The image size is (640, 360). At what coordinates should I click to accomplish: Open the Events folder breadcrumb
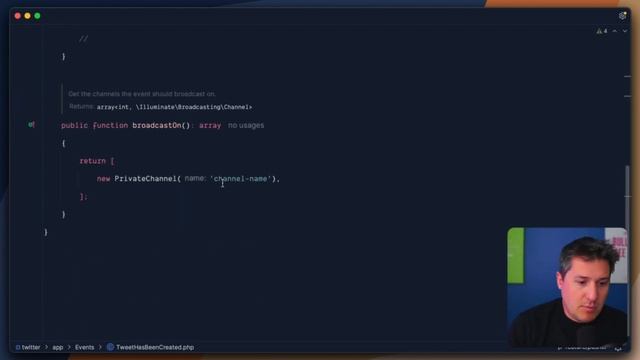[x=84, y=347]
